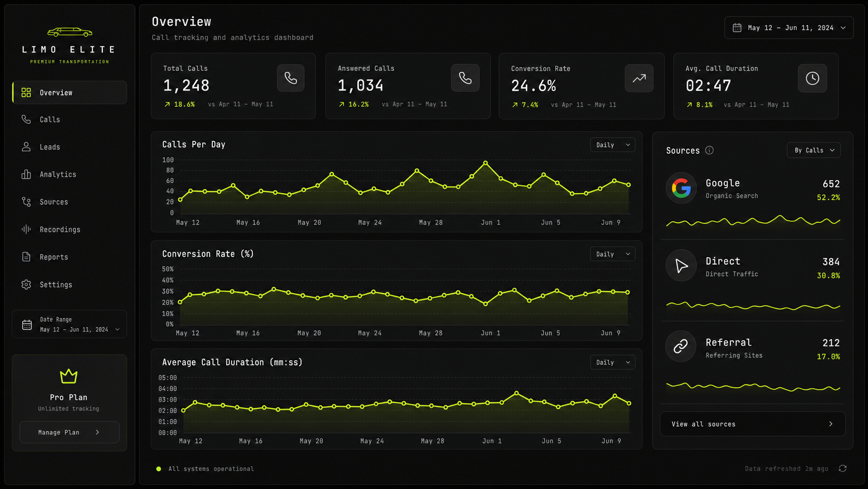
Task: Open the Daily dropdown for Average Call Duration
Action: coord(613,362)
